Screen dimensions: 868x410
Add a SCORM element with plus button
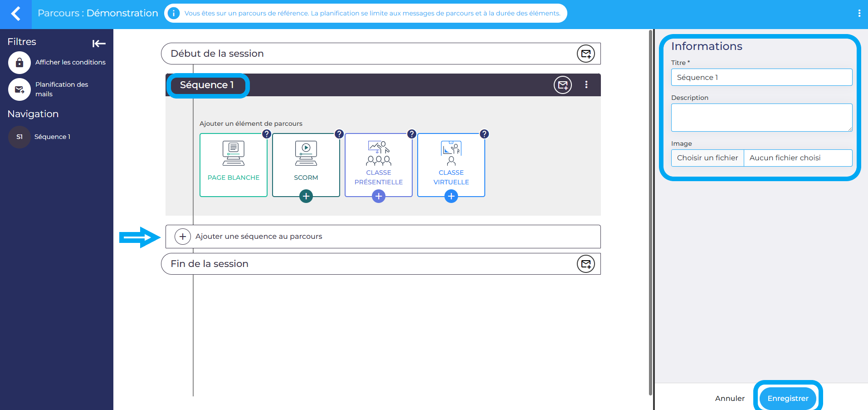pyautogui.click(x=306, y=196)
